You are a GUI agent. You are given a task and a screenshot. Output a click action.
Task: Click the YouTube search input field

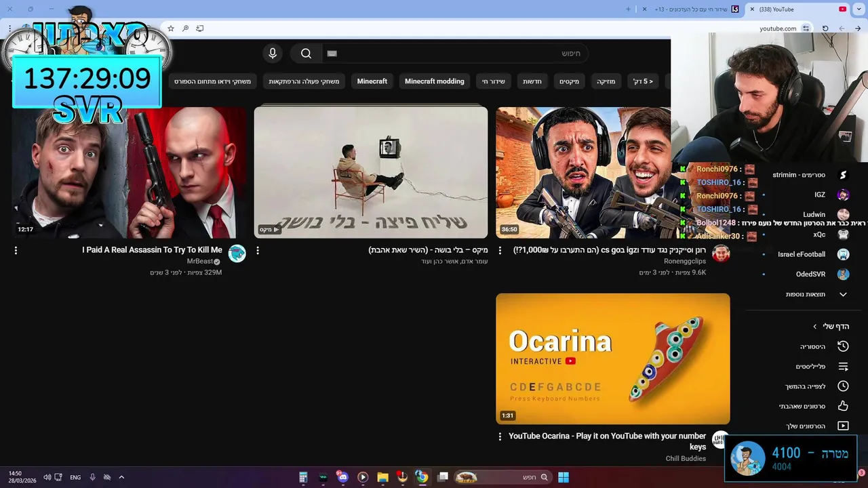(x=454, y=54)
